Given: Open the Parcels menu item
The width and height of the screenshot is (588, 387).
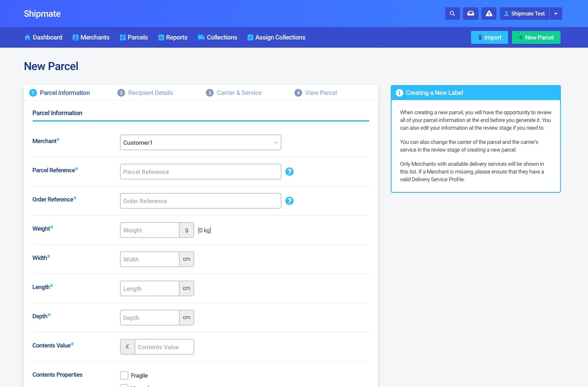Looking at the screenshot, I should [x=134, y=37].
